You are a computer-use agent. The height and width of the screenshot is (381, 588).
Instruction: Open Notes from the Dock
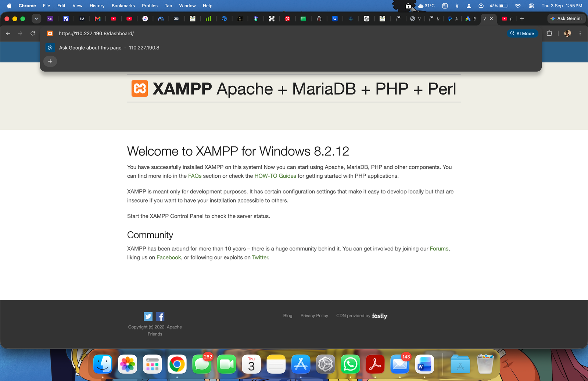pyautogui.click(x=276, y=364)
